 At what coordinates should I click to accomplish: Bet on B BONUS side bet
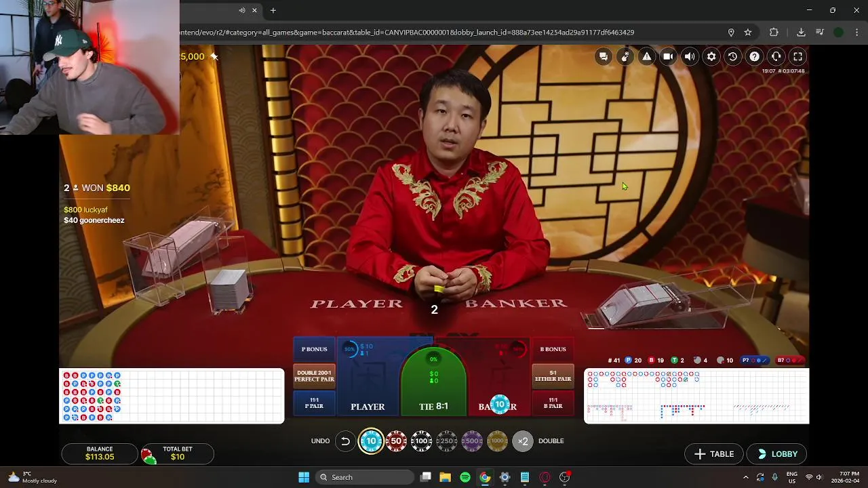(553, 349)
